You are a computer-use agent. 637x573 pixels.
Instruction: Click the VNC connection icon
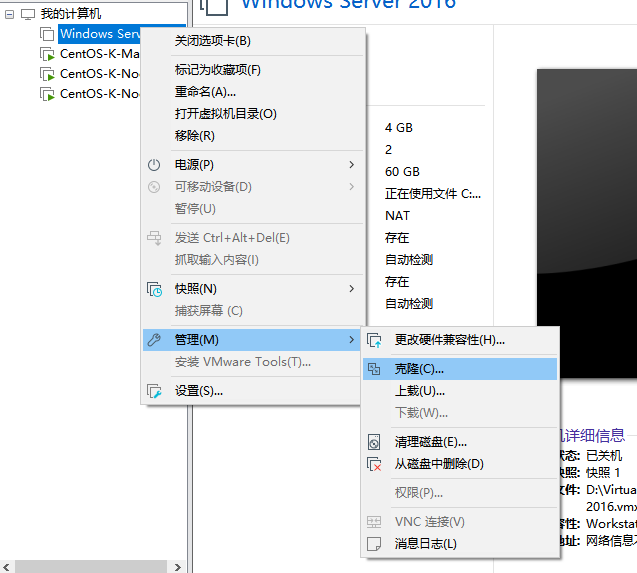point(374,522)
